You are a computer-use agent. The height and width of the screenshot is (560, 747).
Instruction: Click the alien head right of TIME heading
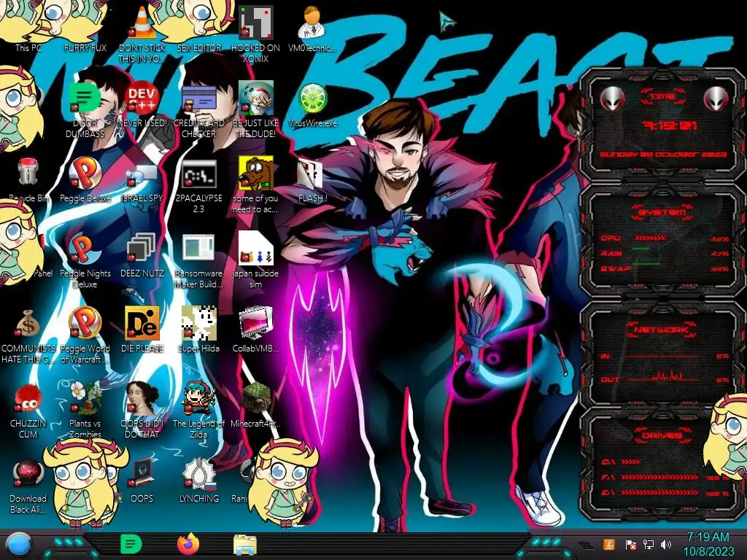tap(716, 99)
